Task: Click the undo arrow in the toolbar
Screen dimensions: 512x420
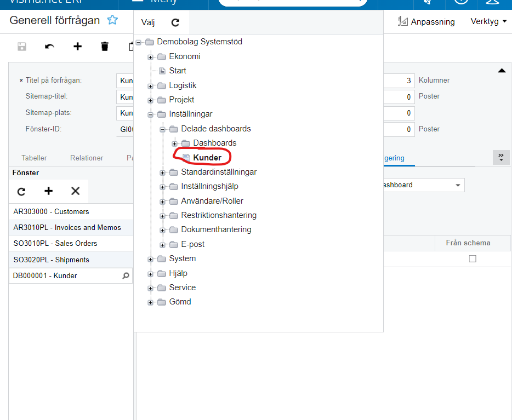Action: 50,47
